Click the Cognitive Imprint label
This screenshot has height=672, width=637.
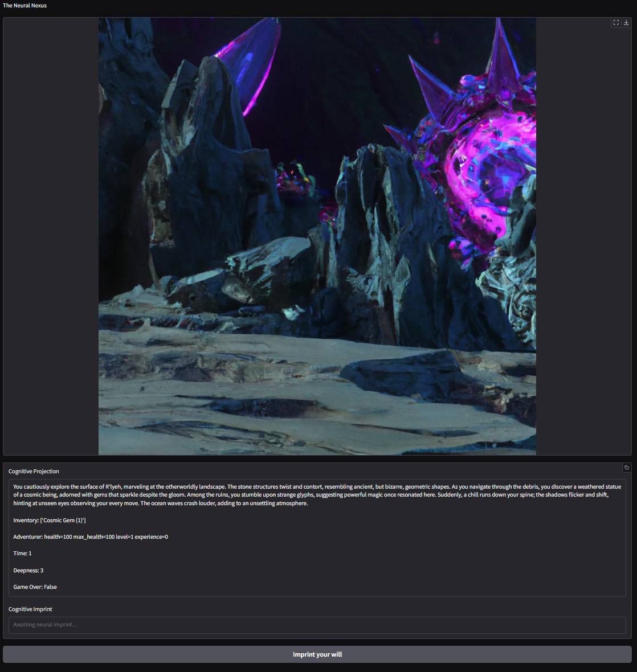point(30,609)
